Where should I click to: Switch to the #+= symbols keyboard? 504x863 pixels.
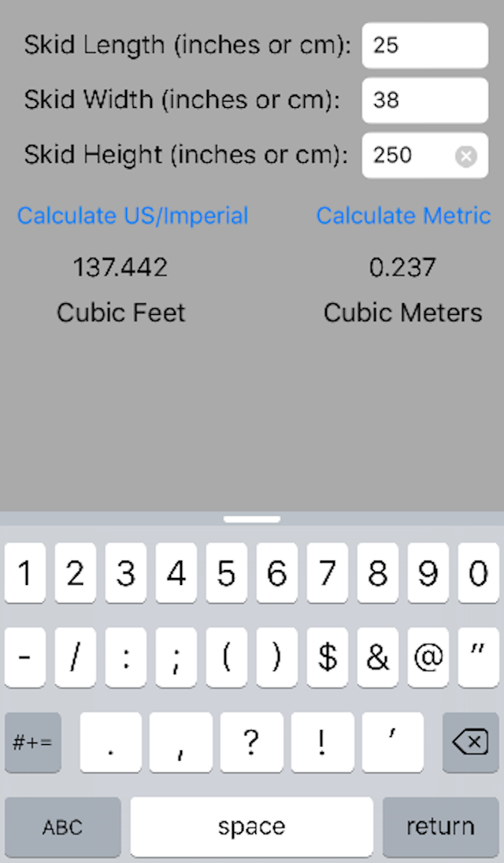coord(33,742)
